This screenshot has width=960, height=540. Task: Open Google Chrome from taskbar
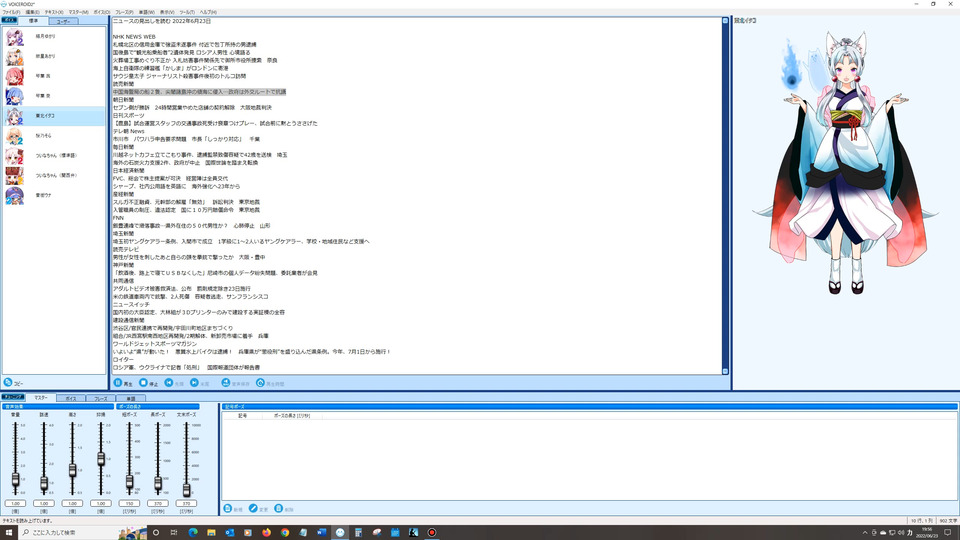[285, 532]
